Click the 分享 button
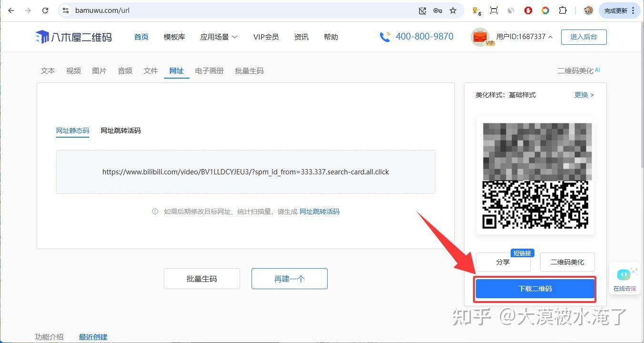 503,262
